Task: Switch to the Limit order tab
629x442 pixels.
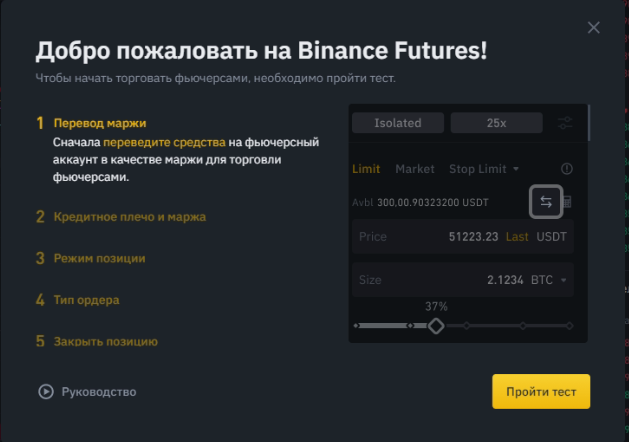Action: coord(366,169)
